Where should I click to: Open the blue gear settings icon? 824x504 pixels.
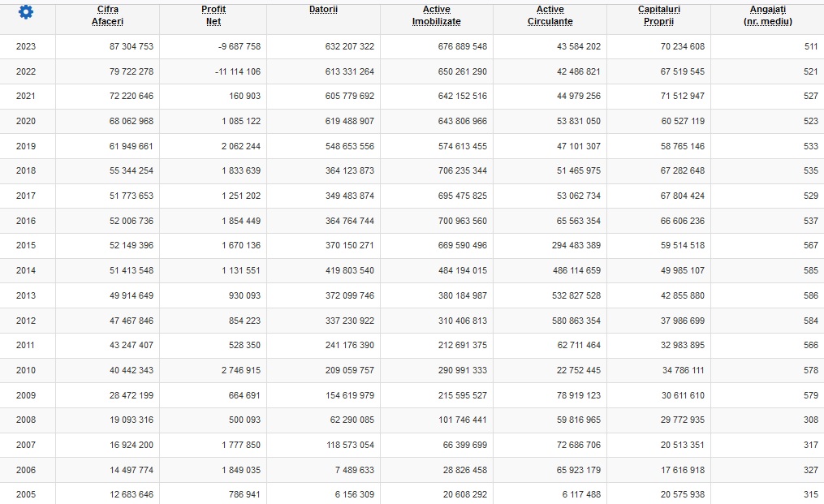26,12
